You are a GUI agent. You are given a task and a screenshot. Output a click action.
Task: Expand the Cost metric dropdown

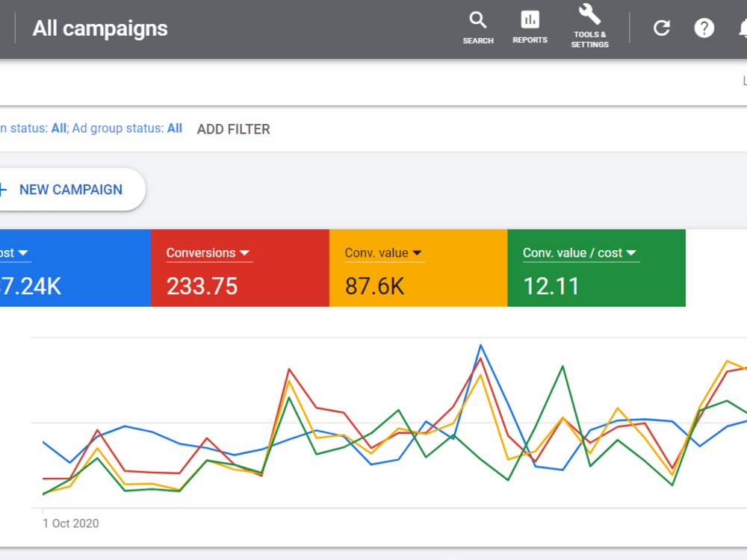pos(14,253)
